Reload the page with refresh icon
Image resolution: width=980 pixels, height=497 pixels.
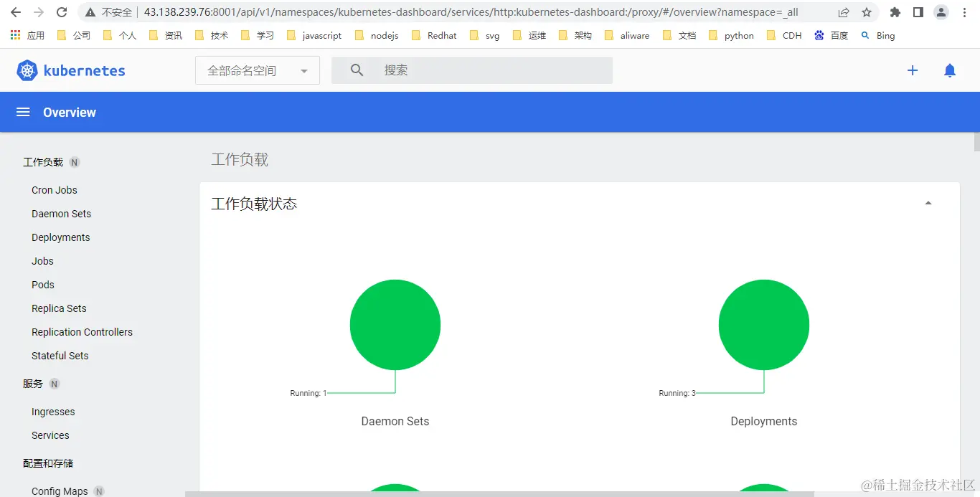62,12
